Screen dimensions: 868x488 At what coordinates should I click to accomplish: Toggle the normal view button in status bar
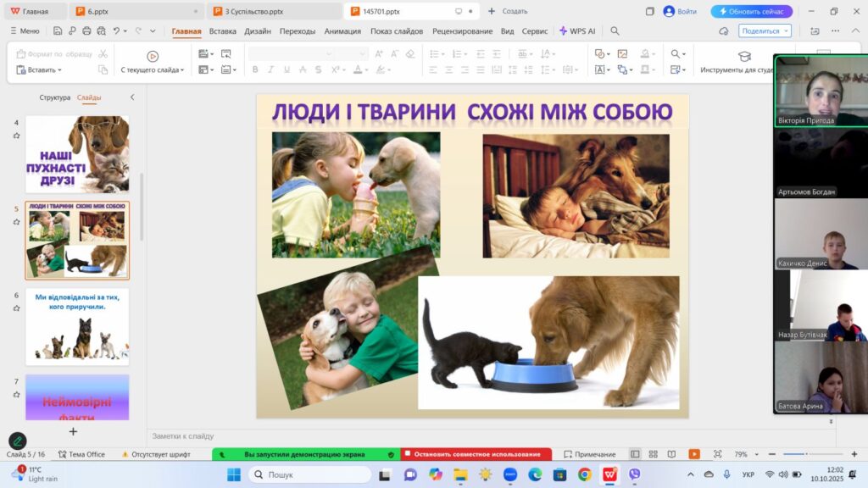(634, 454)
